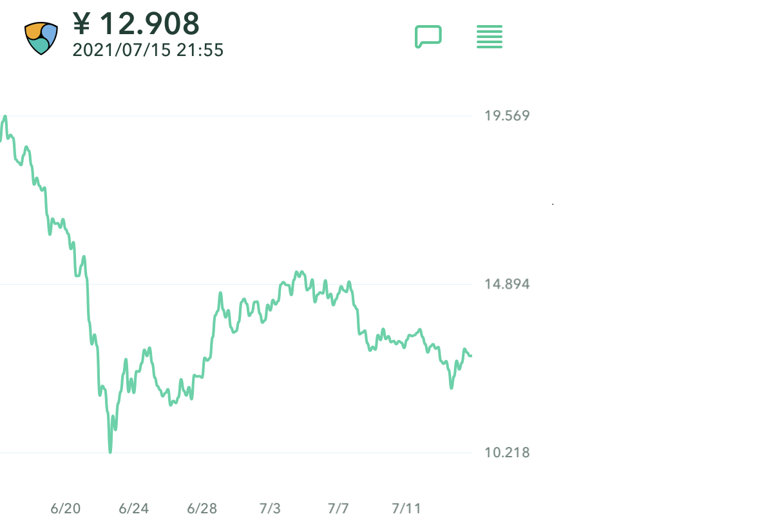The image size is (773, 532).
Task: Select the 6/20 date on the axis
Action: pos(66,509)
